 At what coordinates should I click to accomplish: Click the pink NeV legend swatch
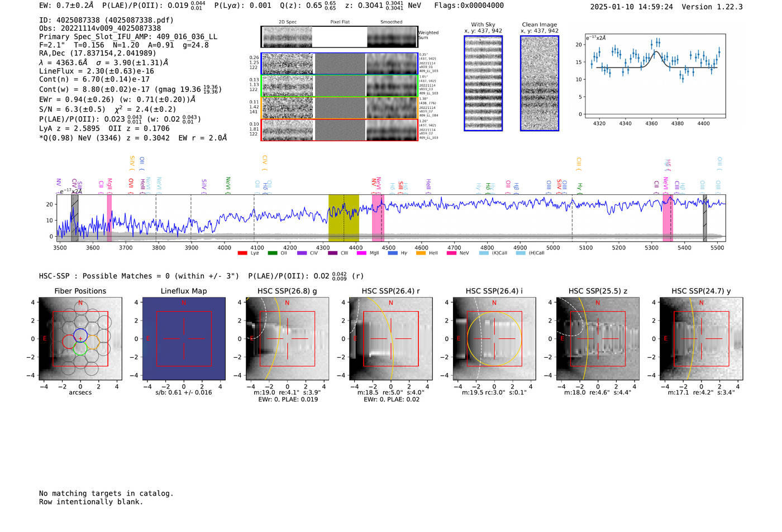(451, 253)
